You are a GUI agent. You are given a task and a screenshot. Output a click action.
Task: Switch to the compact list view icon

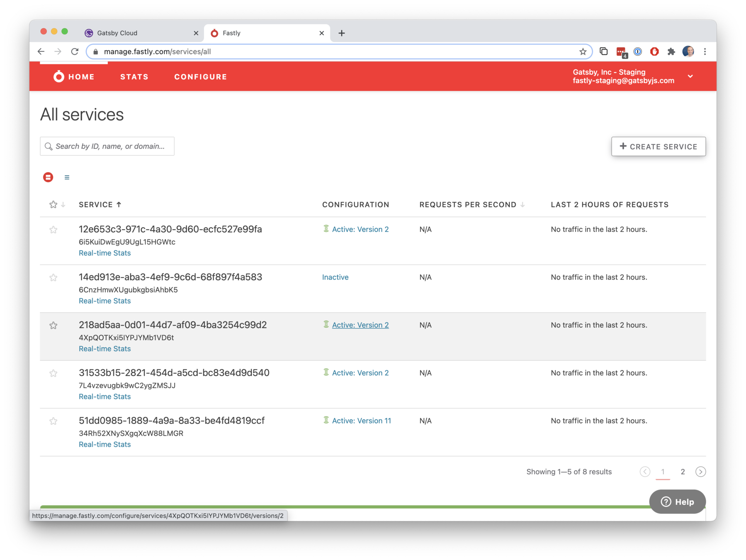(67, 178)
